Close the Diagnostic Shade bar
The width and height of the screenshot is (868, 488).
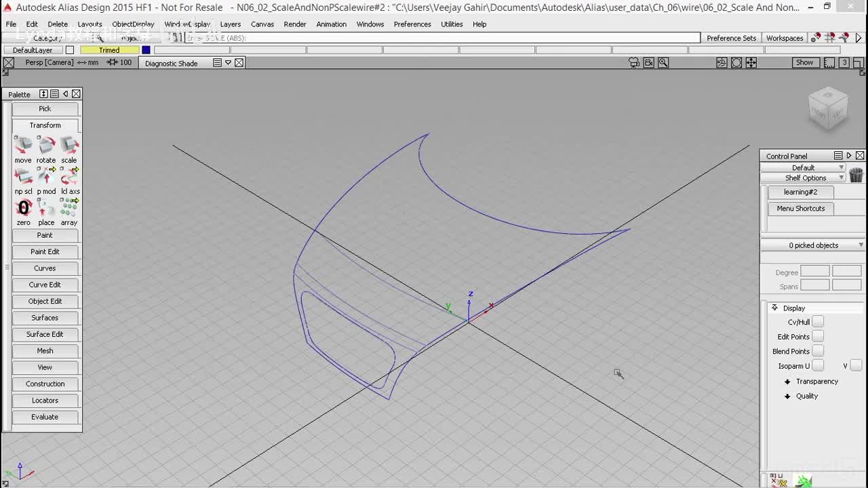(x=239, y=62)
